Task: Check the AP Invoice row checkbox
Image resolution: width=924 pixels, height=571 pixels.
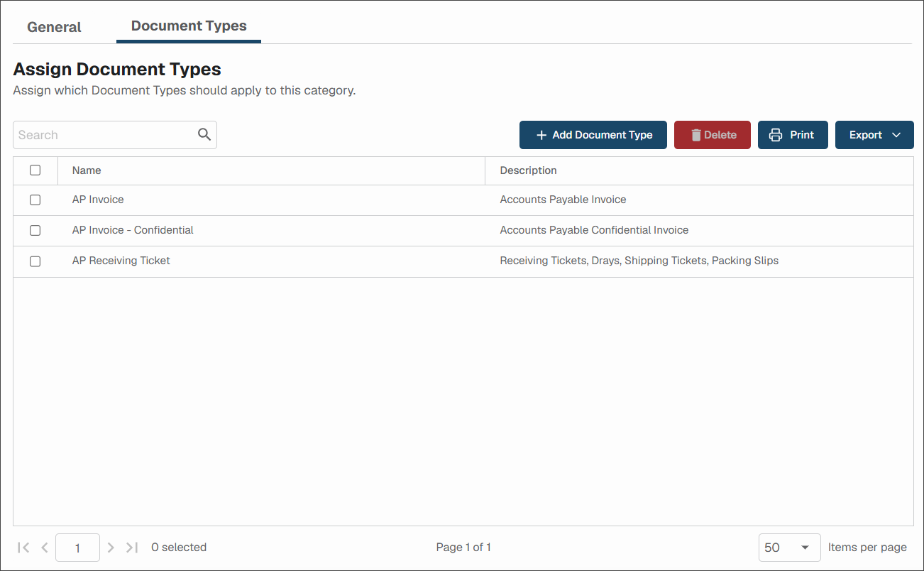Action: point(35,200)
